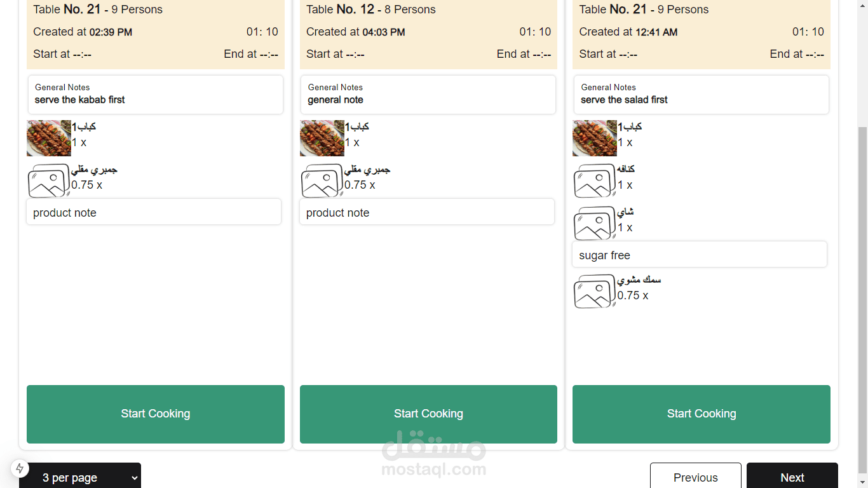Go to the Next page
This screenshot has width=868, height=488.
point(792,477)
